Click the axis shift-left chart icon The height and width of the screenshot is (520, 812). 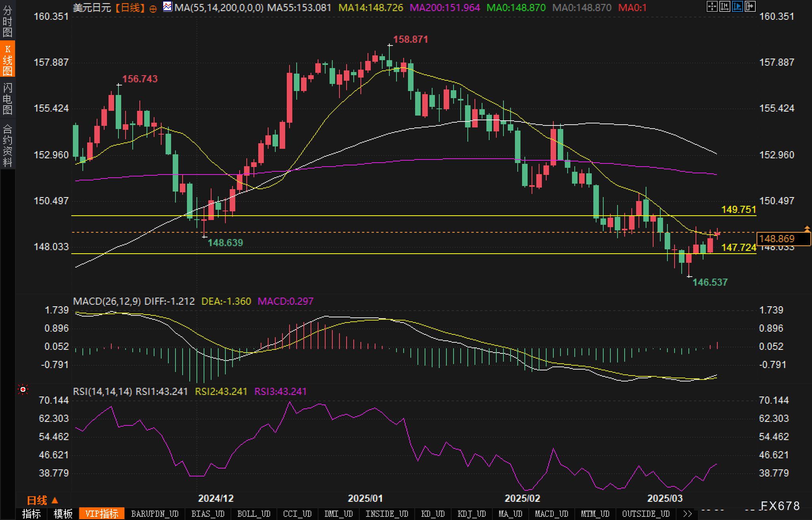tap(724, 7)
